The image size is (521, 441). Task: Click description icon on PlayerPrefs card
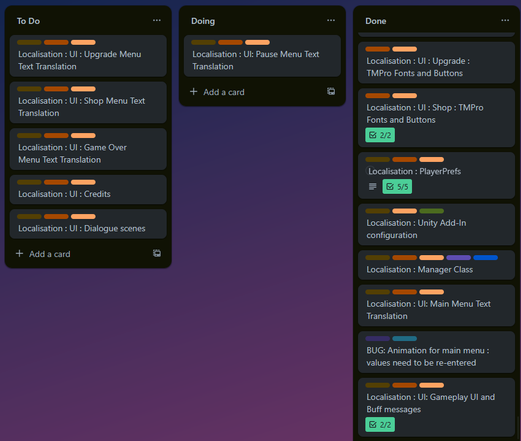point(373,186)
